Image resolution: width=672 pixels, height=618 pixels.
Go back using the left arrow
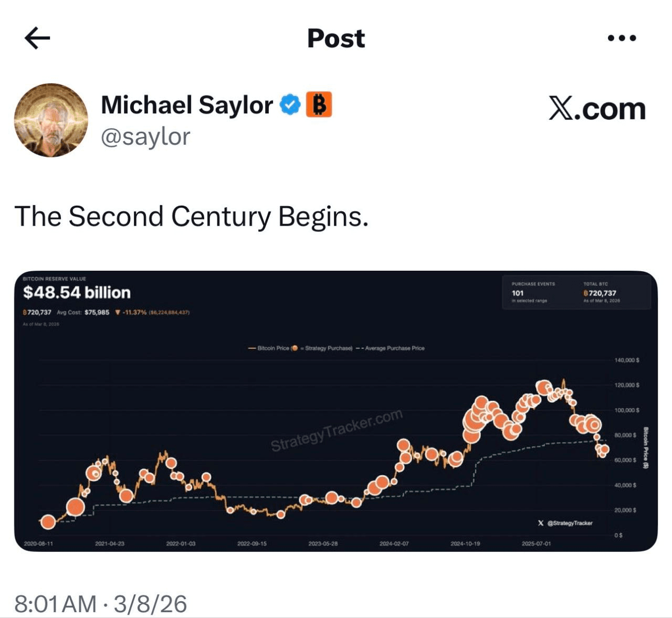pyautogui.click(x=37, y=38)
